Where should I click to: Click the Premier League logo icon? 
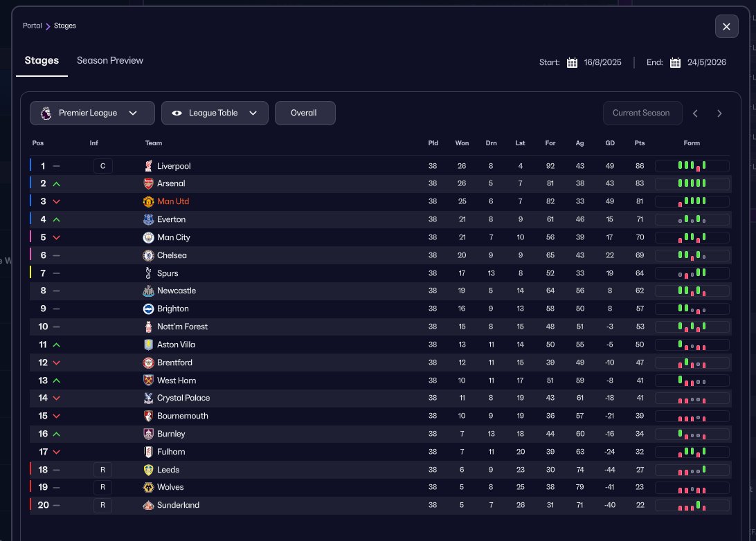(x=46, y=113)
